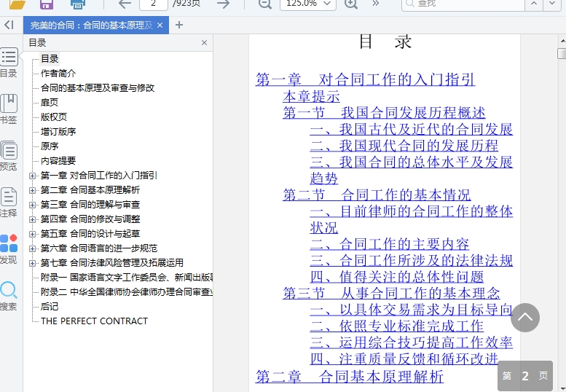Click the round back-to-top arrow button

pyautogui.click(x=525, y=318)
